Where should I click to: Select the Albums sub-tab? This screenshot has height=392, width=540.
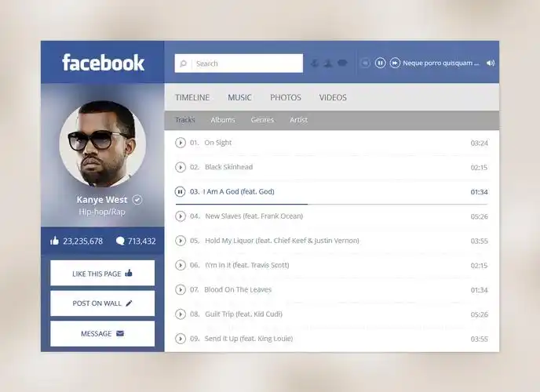coord(223,120)
